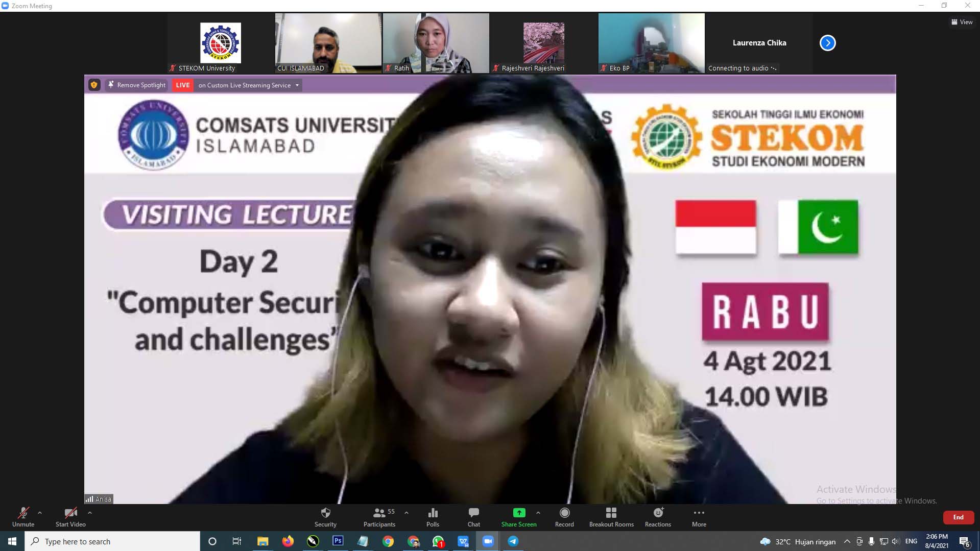Switch the ENG input language
The width and height of the screenshot is (980, 551).
(911, 541)
